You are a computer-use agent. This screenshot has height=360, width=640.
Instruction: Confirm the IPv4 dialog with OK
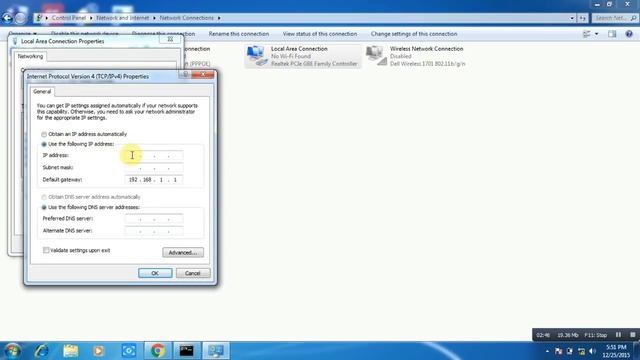(155, 273)
